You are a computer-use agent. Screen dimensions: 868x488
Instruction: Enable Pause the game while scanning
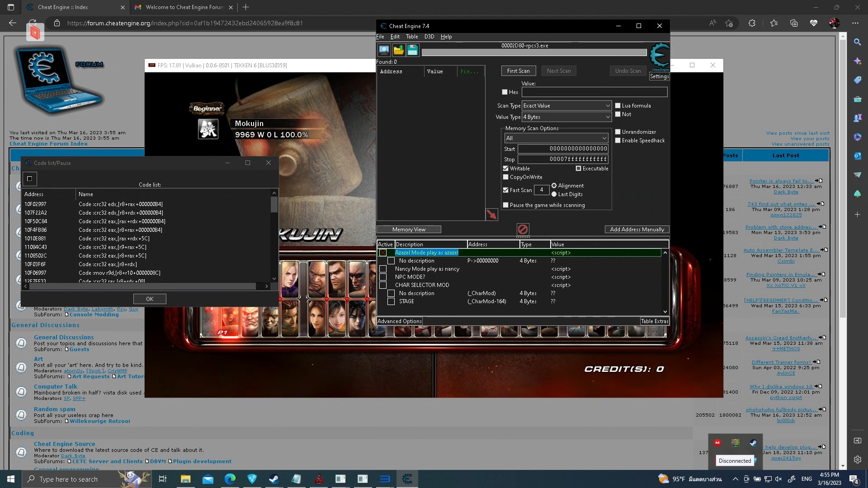(505, 205)
